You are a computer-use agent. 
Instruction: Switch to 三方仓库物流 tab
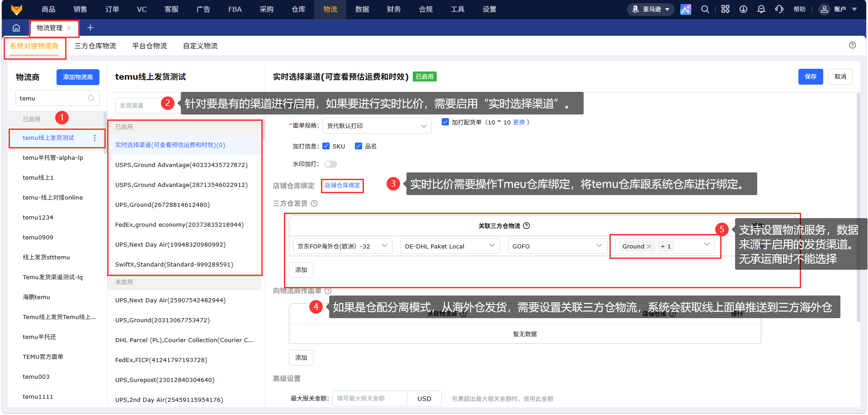pos(95,46)
